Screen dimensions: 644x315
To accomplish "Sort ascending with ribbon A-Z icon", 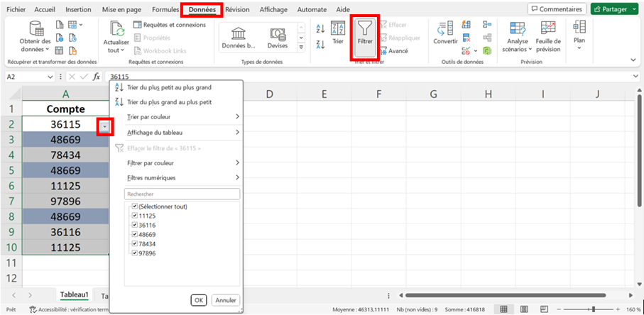I will point(321,28).
